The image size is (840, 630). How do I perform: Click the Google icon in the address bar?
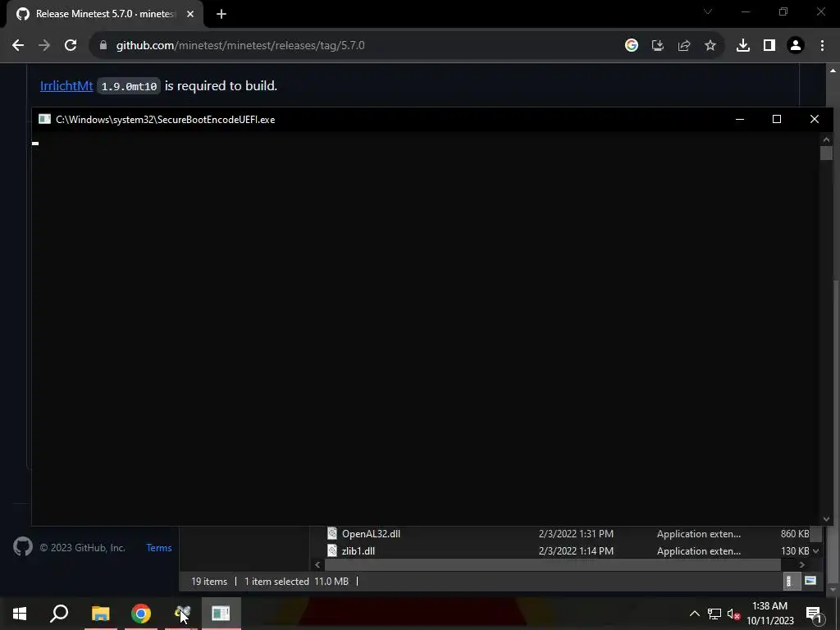[632, 46]
